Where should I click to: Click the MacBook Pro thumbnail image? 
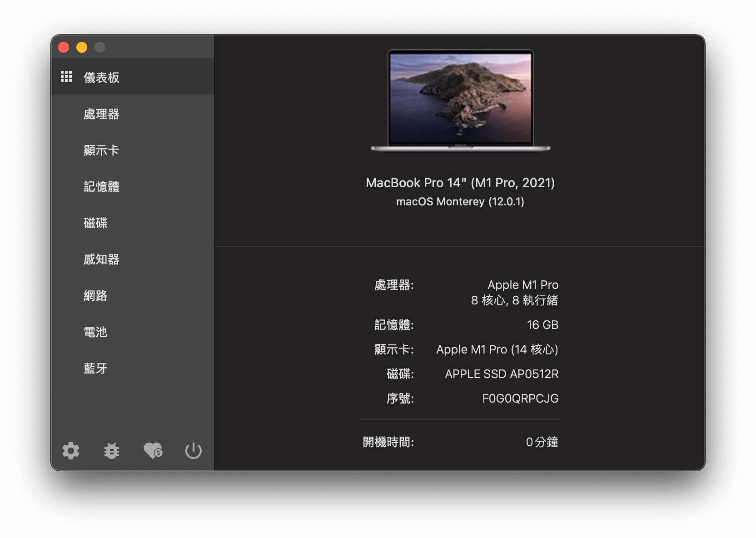click(460, 100)
